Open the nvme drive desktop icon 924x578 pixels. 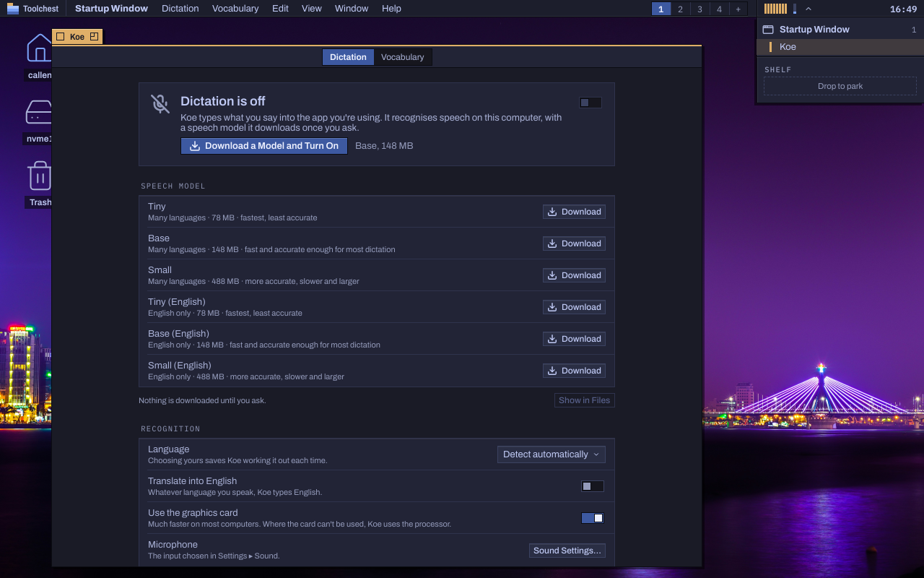(x=40, y=112)
